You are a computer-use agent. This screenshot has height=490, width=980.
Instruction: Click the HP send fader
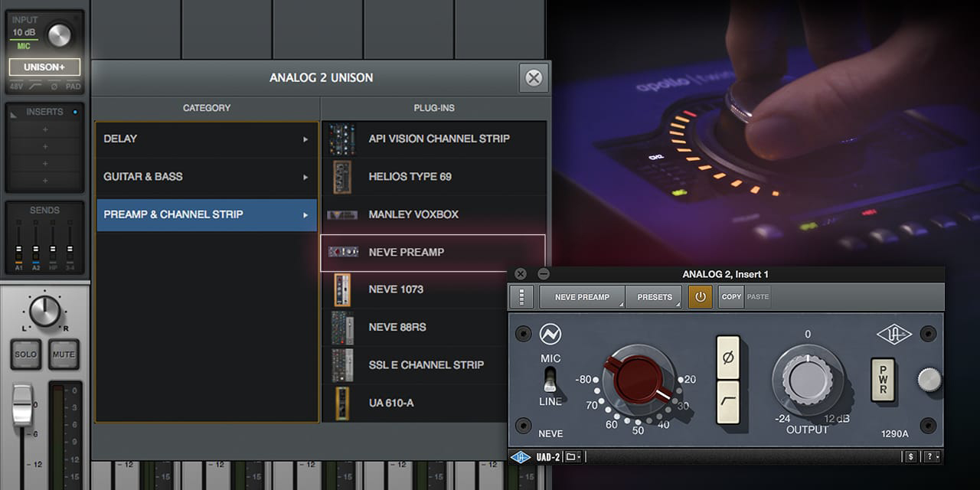[x=53, y=249]
